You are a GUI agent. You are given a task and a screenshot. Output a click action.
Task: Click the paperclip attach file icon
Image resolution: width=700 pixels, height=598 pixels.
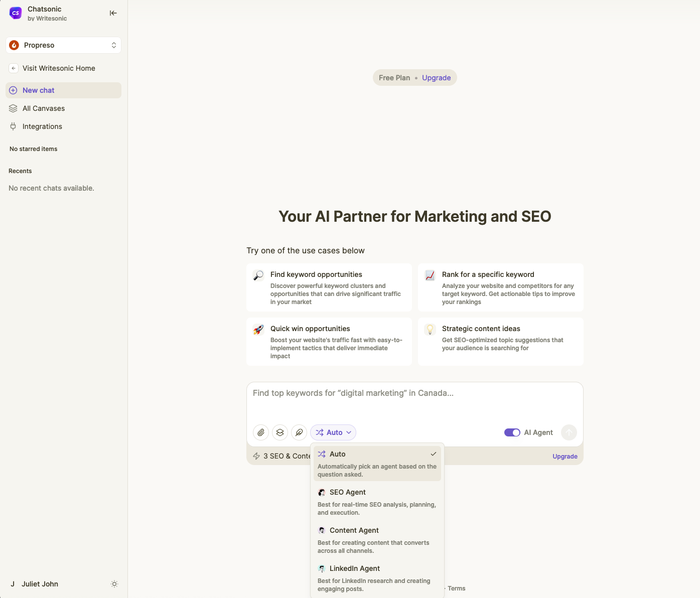coord(261,432)
